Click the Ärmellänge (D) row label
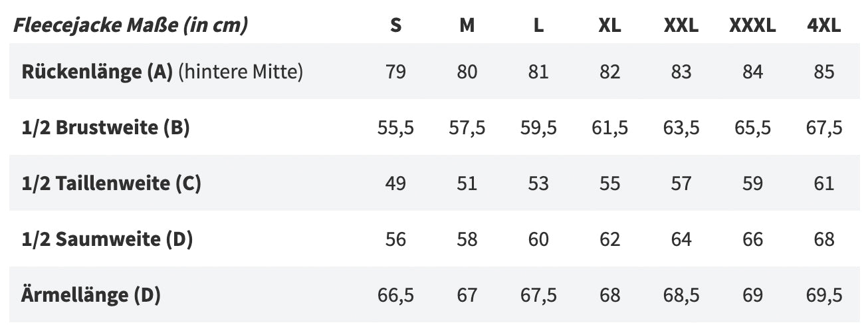This screenshot has width=868, height=331. click(x=91, y=295)
